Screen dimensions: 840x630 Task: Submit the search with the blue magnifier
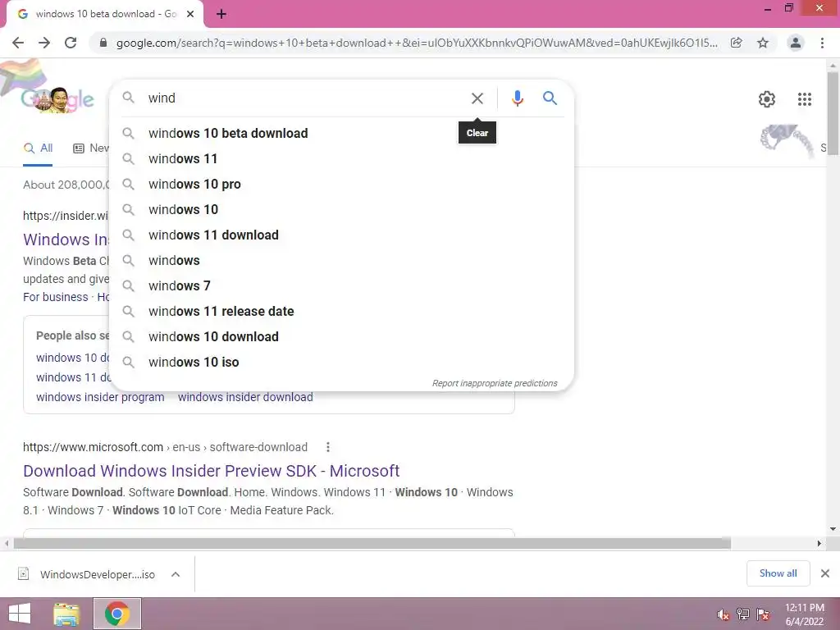550,98
